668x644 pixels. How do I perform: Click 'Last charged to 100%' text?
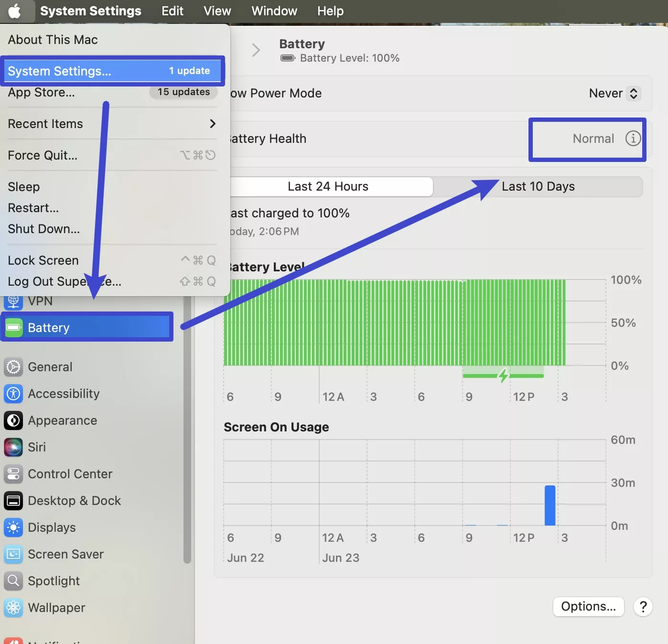pos(290,213)
